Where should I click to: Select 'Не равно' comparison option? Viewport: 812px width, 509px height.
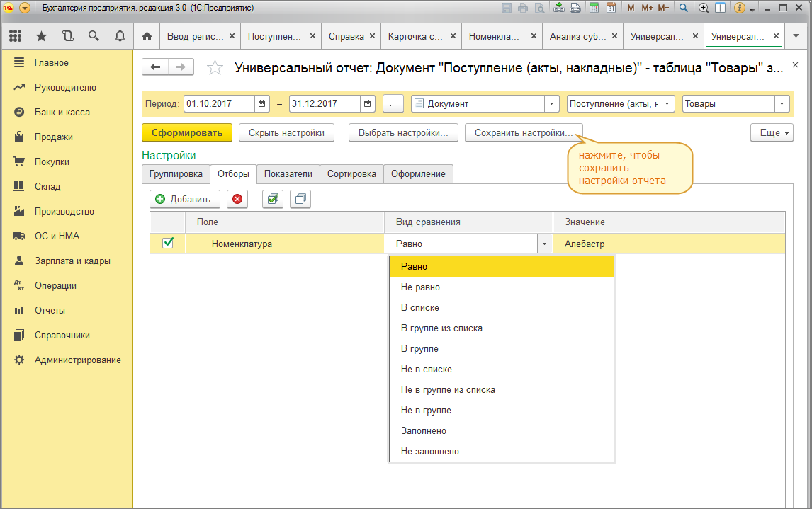pos(420,287)
